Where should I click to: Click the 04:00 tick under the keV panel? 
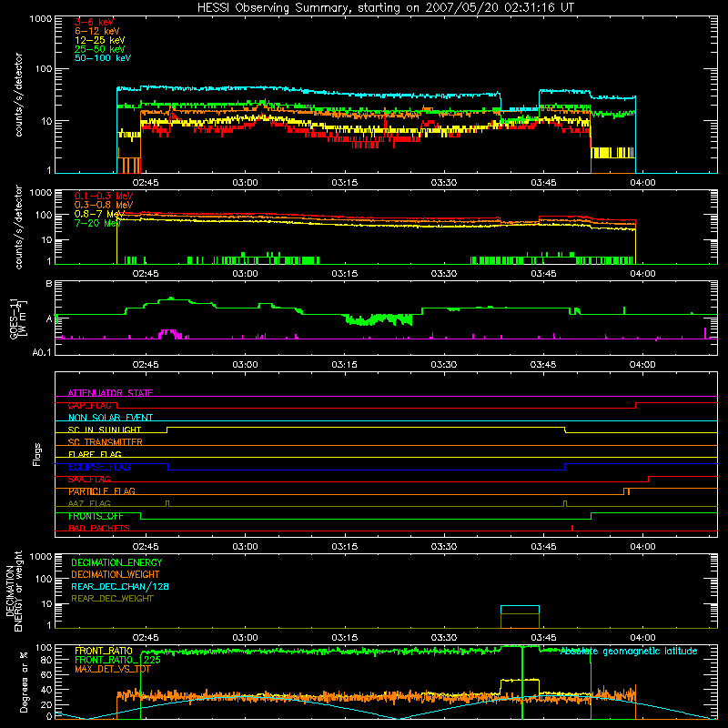[642, 183]
